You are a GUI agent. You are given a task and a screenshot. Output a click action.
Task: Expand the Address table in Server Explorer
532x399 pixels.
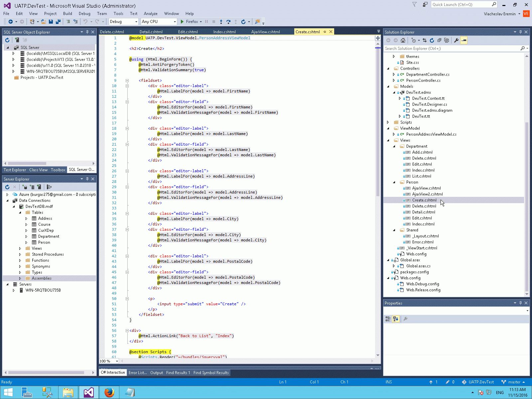(x=26, y=218)
